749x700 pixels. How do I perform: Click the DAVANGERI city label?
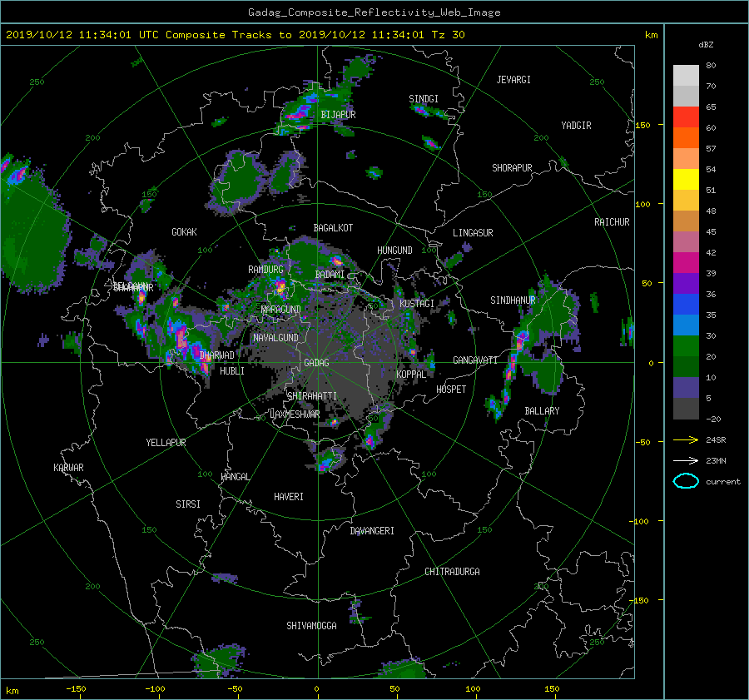pos(372,531)
